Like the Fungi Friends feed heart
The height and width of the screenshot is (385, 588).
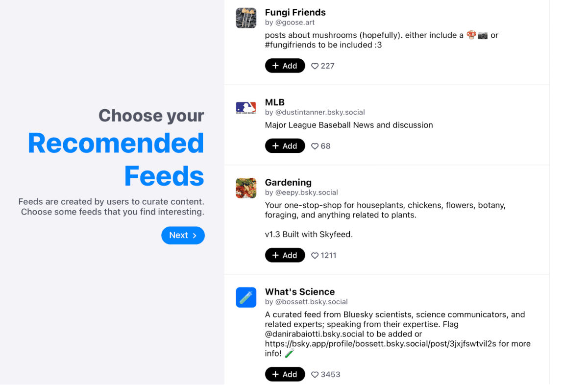click(315, 66)
